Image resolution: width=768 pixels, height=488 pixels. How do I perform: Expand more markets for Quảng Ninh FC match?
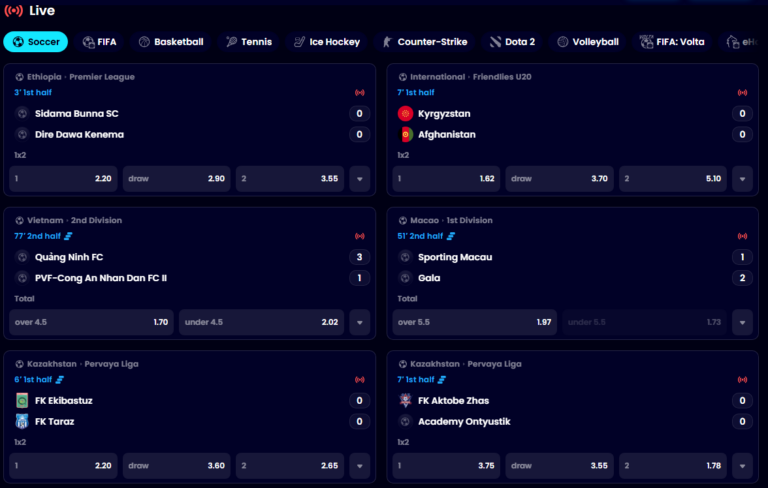coord(360,322)
